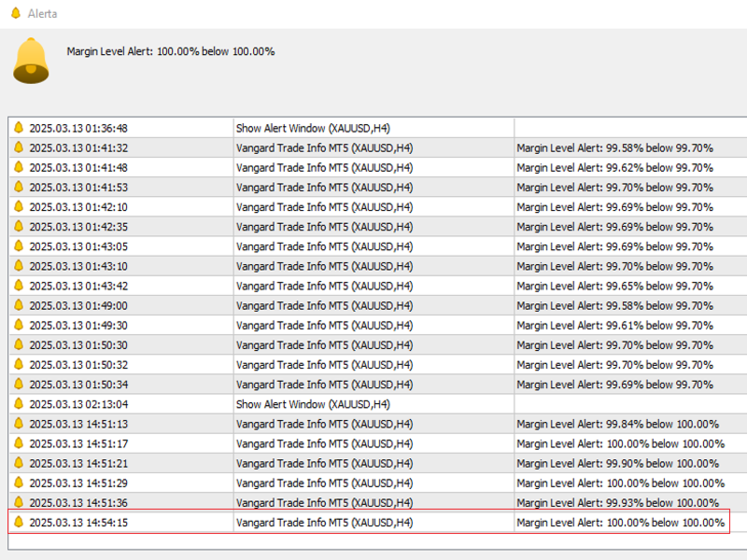The height and width of the screenshot is (560, 747).
Task: Click Vangard Trade Info source at 01:41:48
Action: (x=324, y=168)
